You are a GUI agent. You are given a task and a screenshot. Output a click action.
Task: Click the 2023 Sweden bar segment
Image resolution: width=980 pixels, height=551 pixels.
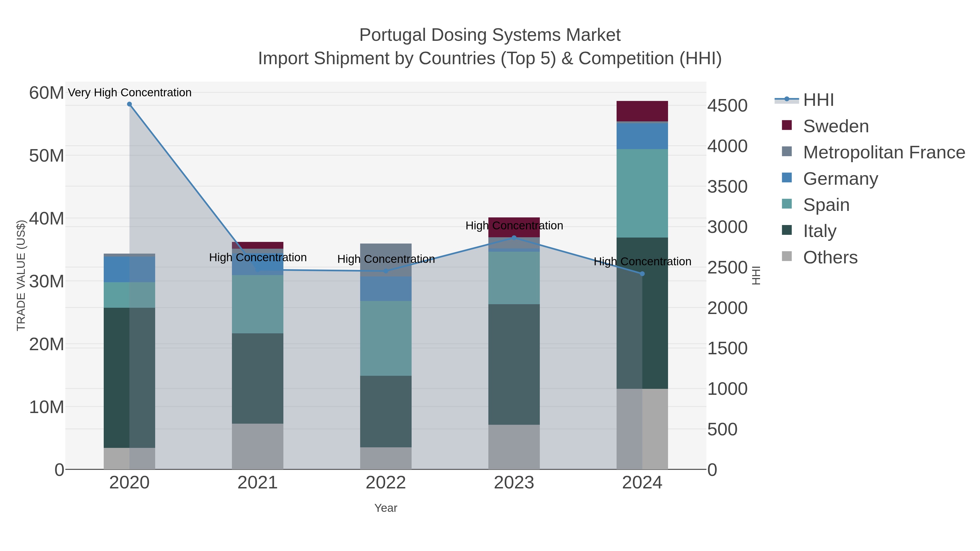514,227
